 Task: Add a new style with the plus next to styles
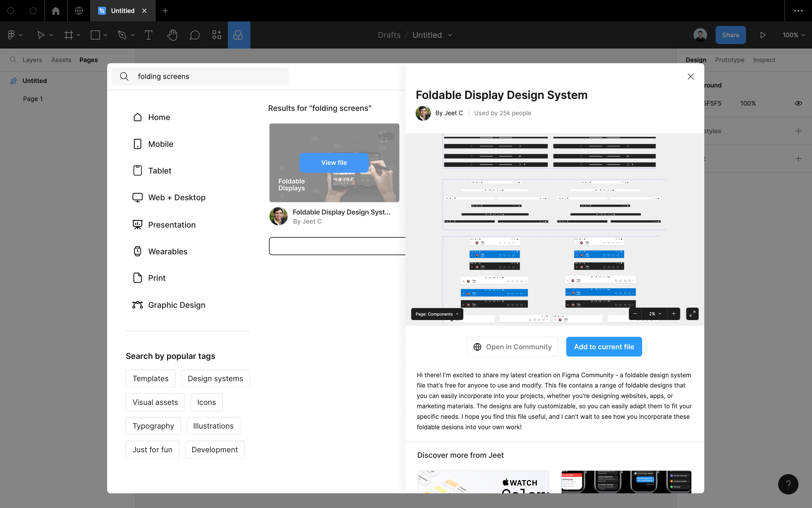point(798,131)
